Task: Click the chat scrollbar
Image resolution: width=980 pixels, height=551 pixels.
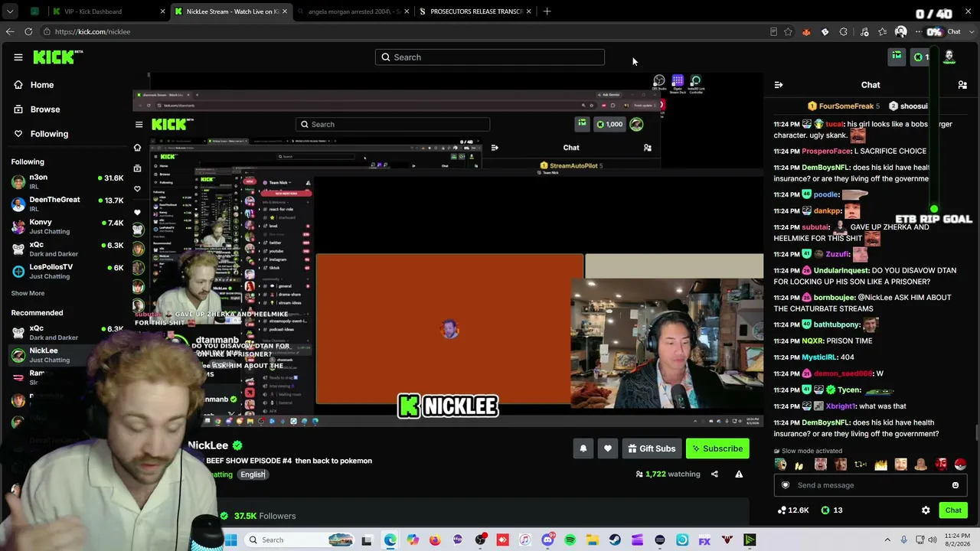Action: (x=976, y=433)
